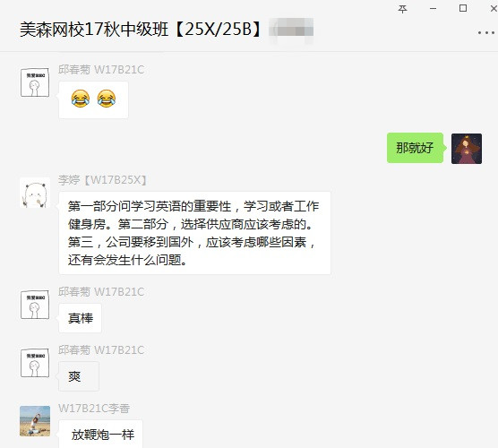Click sender name 李婷【W17B25X】
This screenshot has height=448, width=498.
[102, 180]
